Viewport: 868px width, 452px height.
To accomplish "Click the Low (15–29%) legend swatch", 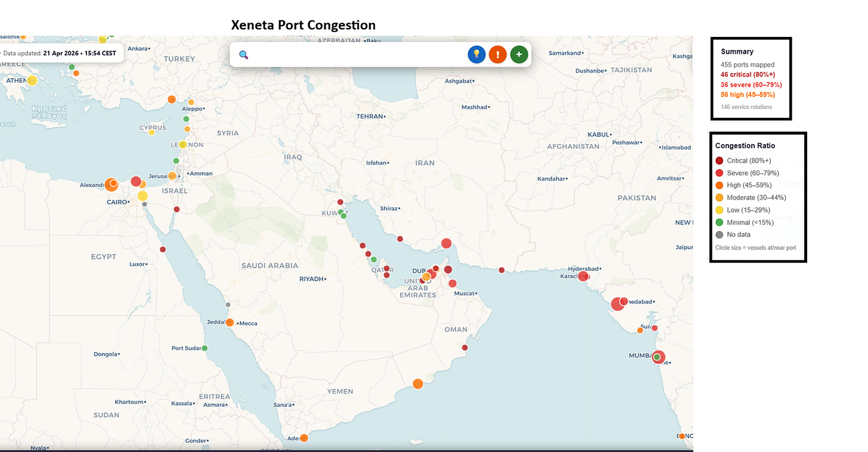I will pyautogui.click(x=720, y=210).
